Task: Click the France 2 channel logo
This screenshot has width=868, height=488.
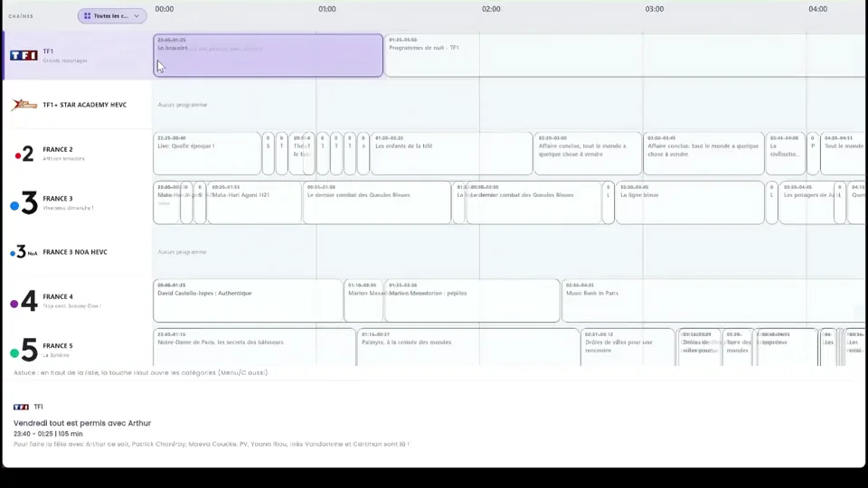Action: (x=24, y=154)
